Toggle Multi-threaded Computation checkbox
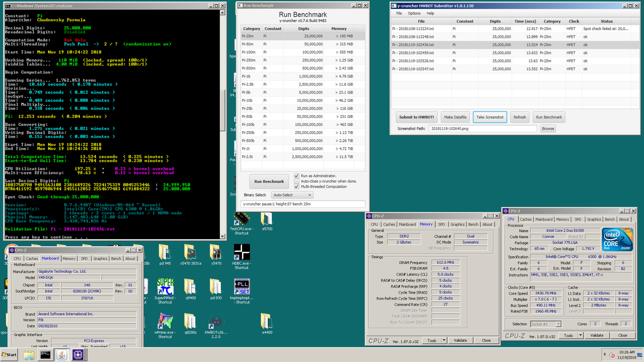The height and width of the screenshot is (362, 644). click(x=297, y=186)
